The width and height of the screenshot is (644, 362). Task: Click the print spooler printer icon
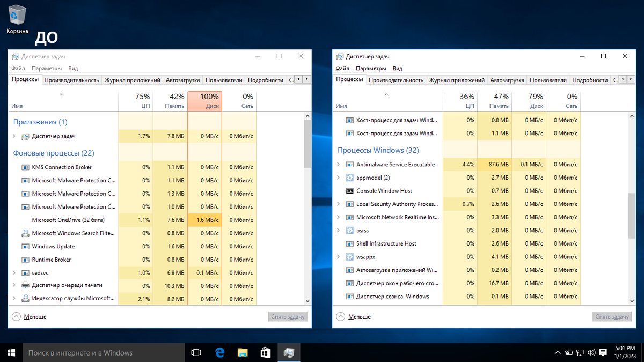(25, 285)
